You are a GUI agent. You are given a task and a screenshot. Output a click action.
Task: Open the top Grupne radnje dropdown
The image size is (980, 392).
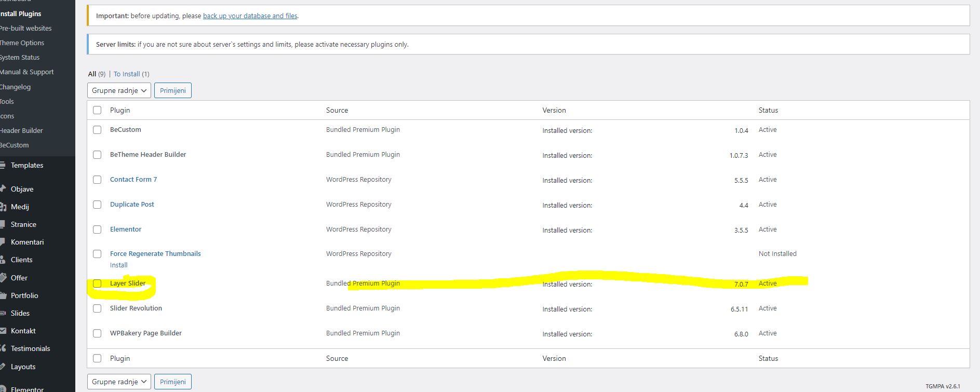(x=119, y=90)
